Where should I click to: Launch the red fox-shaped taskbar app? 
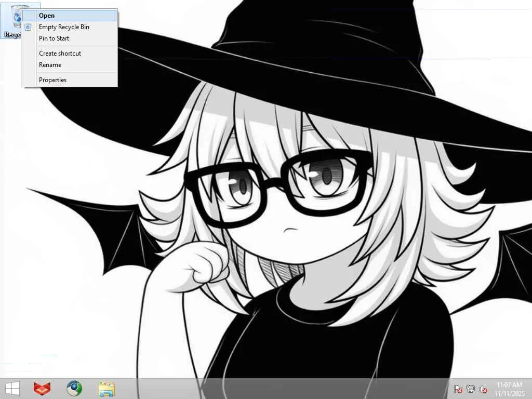point(42,389)
